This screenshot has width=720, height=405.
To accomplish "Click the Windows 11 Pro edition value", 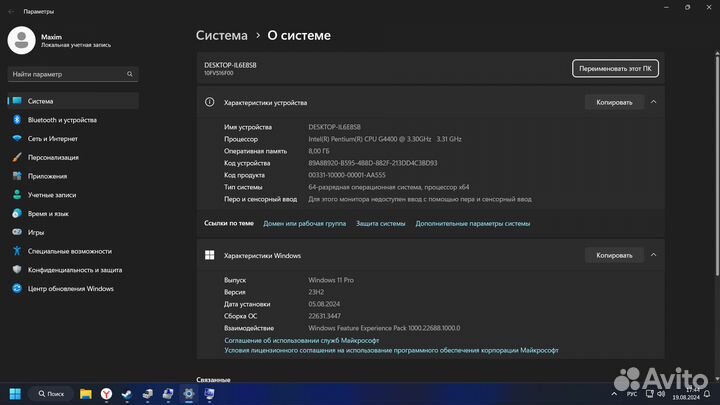I will [331, 280].
